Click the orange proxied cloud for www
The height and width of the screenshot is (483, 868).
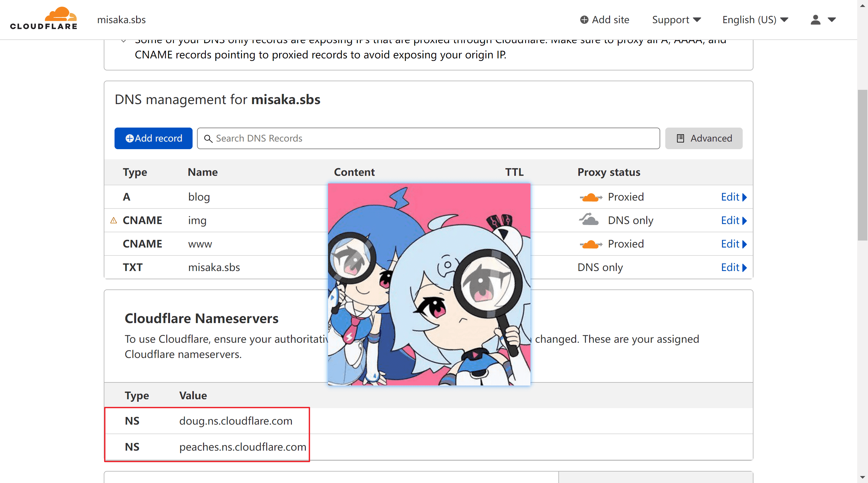click(591, 244)
